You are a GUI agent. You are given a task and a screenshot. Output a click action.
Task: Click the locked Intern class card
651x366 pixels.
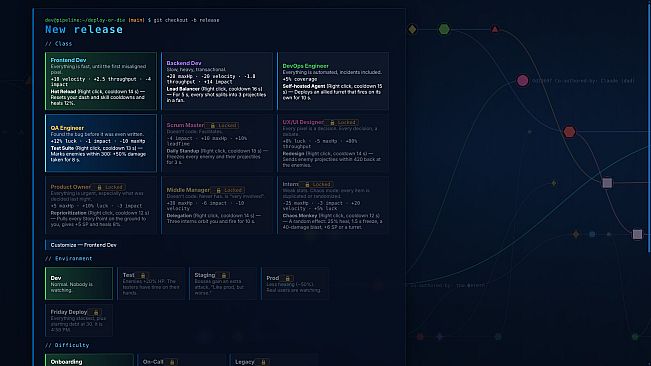pos(333,205)
